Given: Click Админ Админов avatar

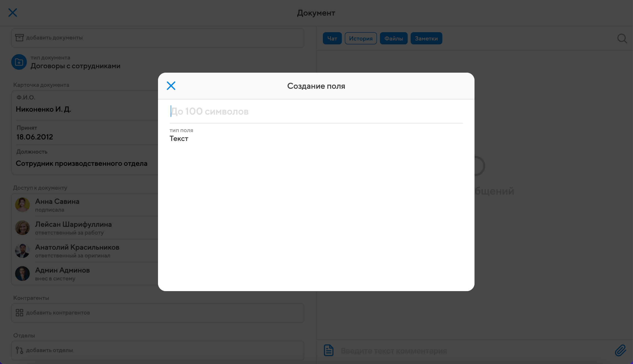Looking at the screenshot, I should pos(22,274).
